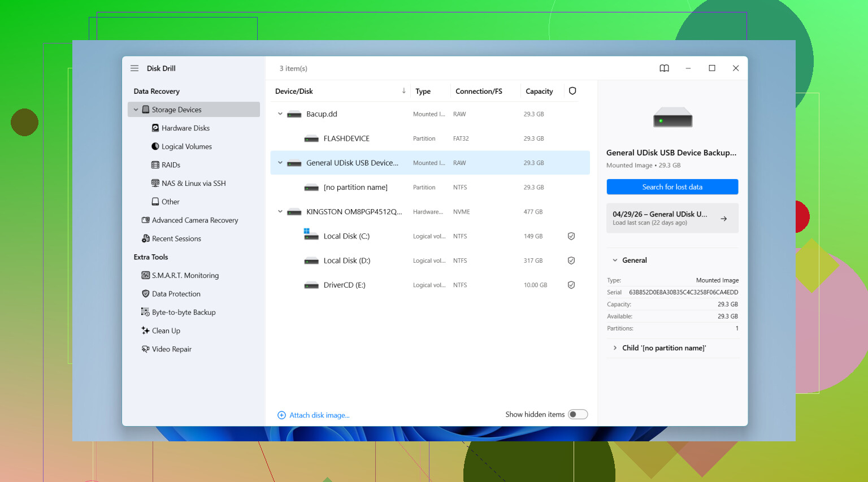Select the DriverCD (E:) row
This screenshot has width=868, height=482.
click(430, 285)
